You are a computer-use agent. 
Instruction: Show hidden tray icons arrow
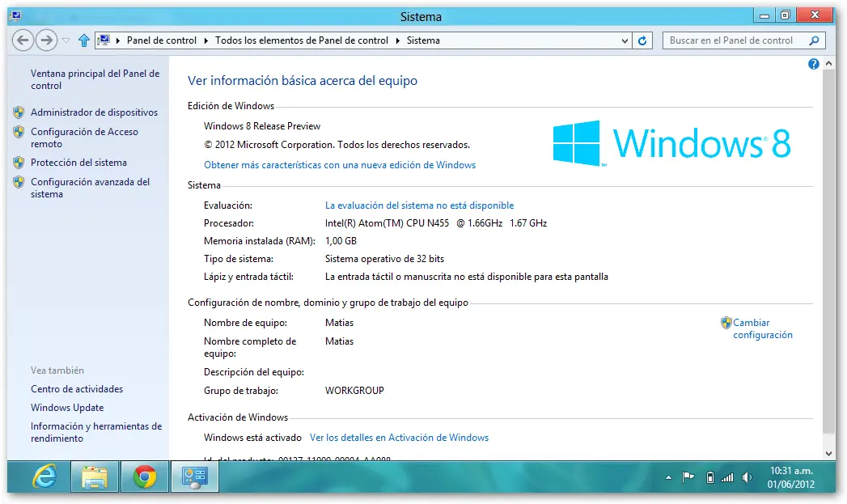(x=669, y=477)
